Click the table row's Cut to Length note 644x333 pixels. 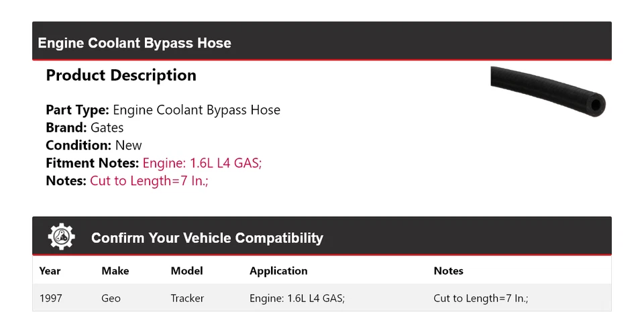point(480,298)
